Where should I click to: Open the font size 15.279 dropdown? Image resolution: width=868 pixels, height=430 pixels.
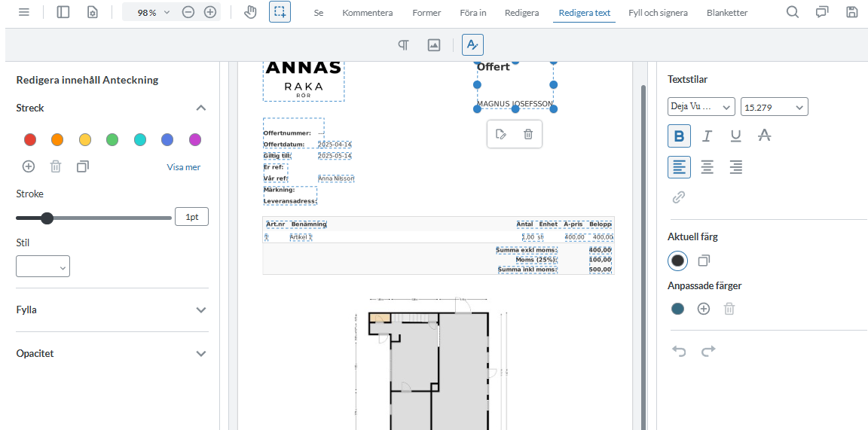point(774,107)
